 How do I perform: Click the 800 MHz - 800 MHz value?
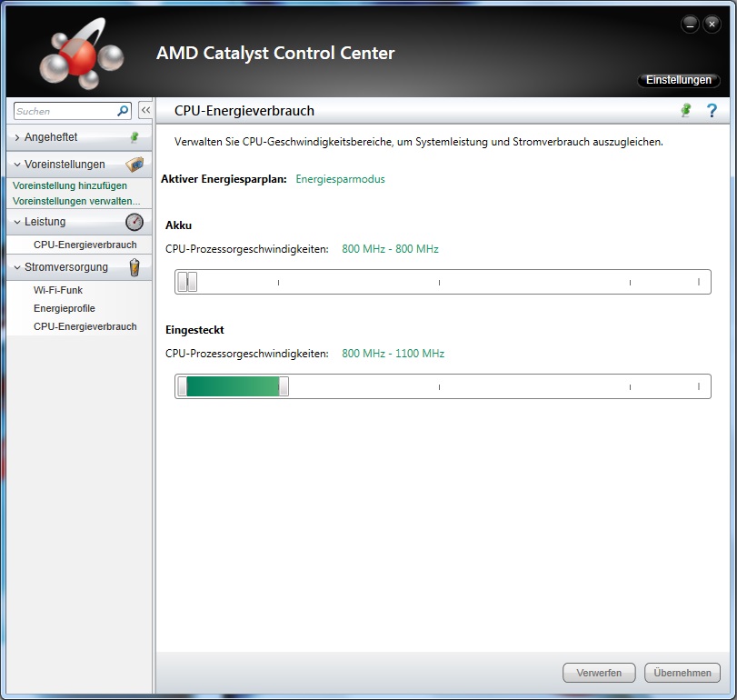pyautogui.click(x=390, y=249)
